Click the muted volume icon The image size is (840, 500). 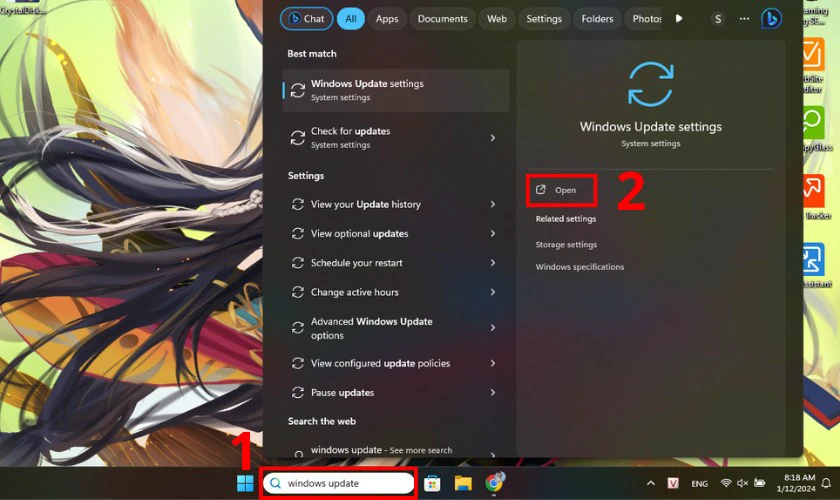[x=742, y=483]
